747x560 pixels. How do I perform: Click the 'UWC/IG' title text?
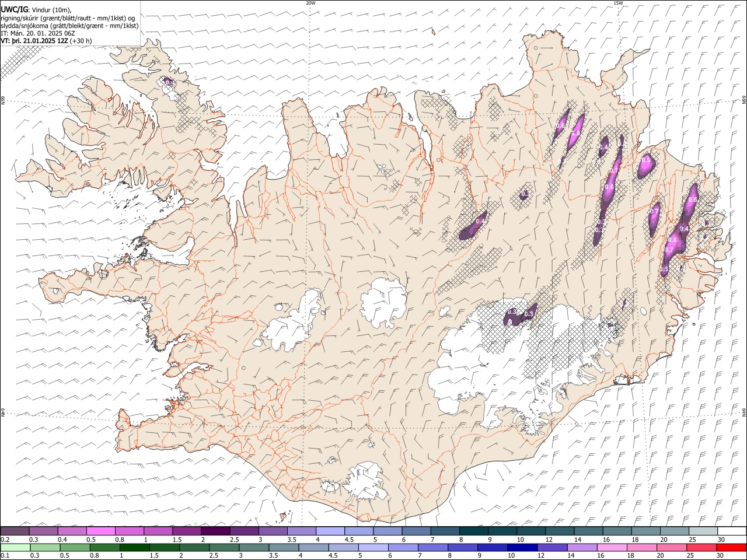click(14, 9)
